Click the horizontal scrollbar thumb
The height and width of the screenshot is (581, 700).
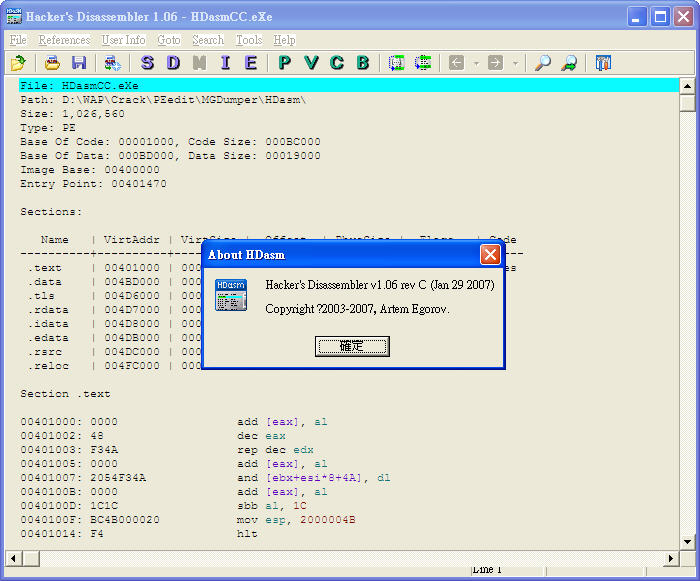pyautogui.click(x=31, y=558)
